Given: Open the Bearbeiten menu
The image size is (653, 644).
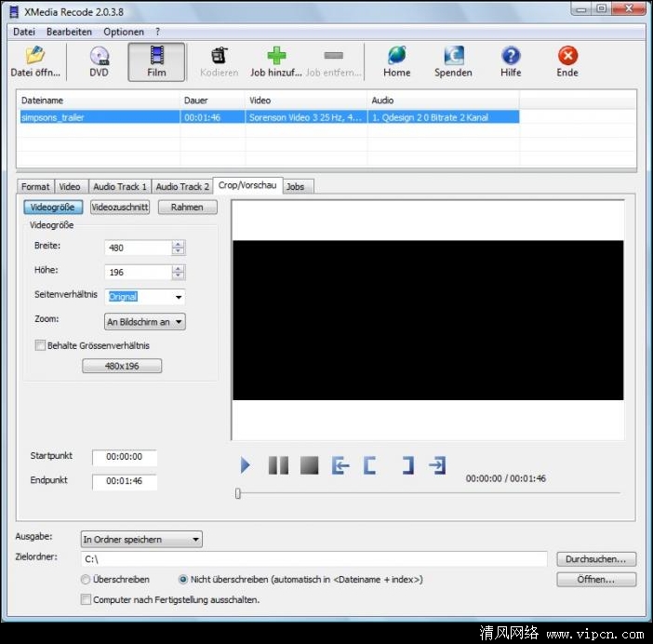Looking at the screenshot, I should [69, 32].
